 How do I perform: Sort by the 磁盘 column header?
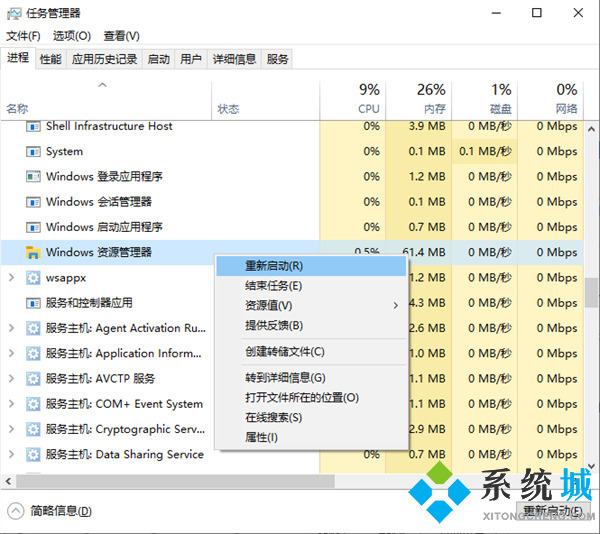point(485,101)
